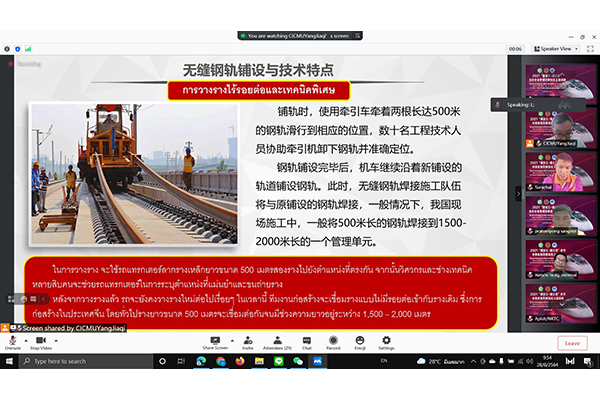600x400 pixels.
Task: Open the Chat panel
Action: click(306, 341)
